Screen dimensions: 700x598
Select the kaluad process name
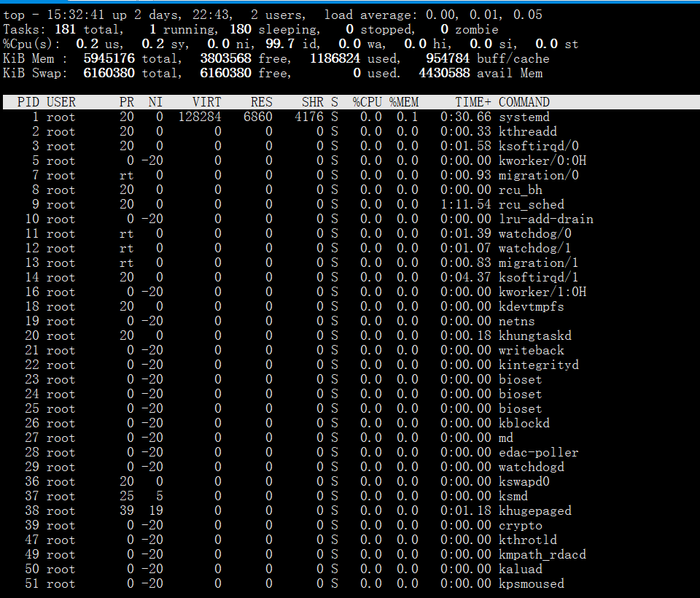pos(521,569)
